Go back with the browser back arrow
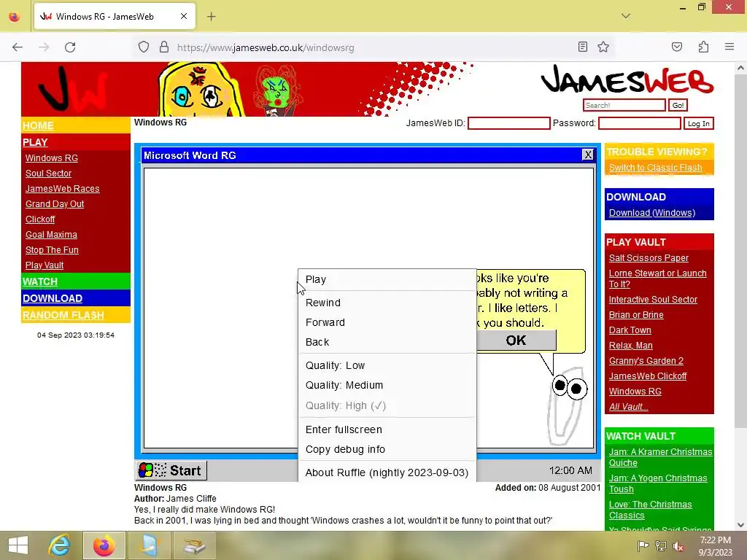The image size is (747, 560). tap(18, 47)
